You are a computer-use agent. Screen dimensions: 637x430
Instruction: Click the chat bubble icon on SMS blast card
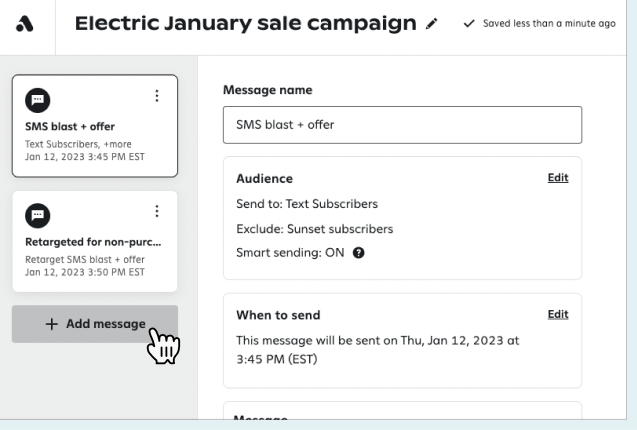pyautogui.click(x=37, y=99)
